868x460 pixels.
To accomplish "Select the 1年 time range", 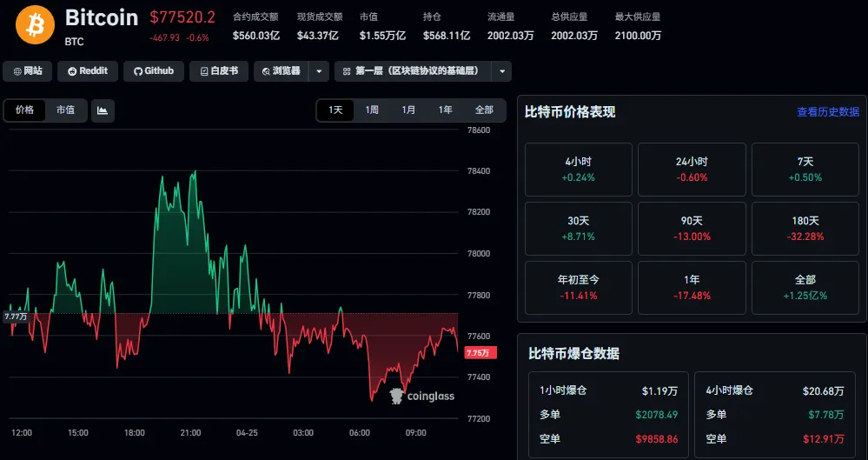I will pyautogui.click(x=445, y=110).
